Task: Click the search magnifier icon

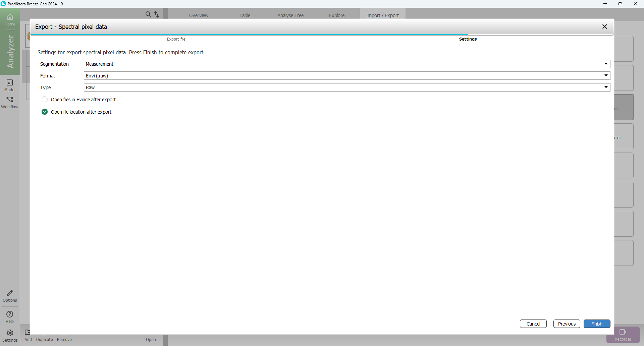Action: 148,14
